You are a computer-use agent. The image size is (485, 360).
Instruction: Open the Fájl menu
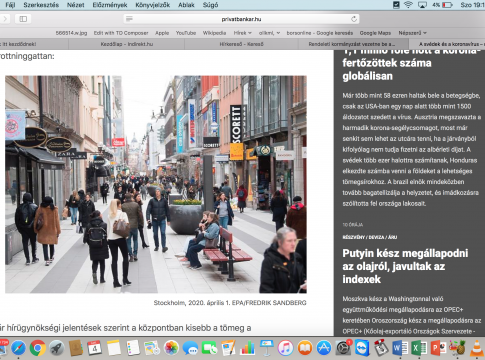(10, 5)
